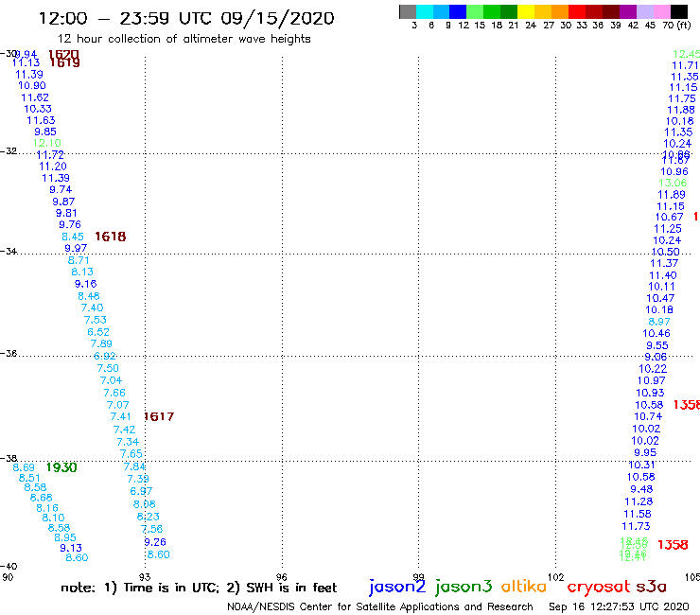Click the jason3 satellite legend label
The image size is (700, 615).
(x=464, y=587)
